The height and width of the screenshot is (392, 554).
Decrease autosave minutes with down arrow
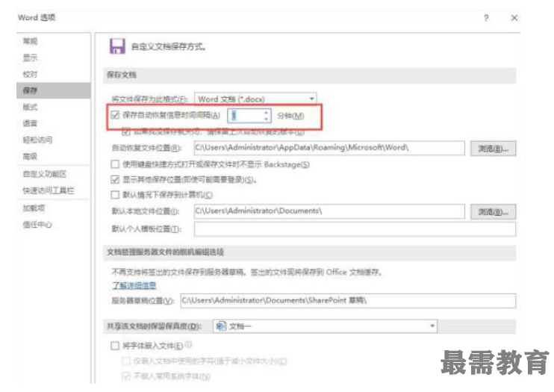(267, 119)
